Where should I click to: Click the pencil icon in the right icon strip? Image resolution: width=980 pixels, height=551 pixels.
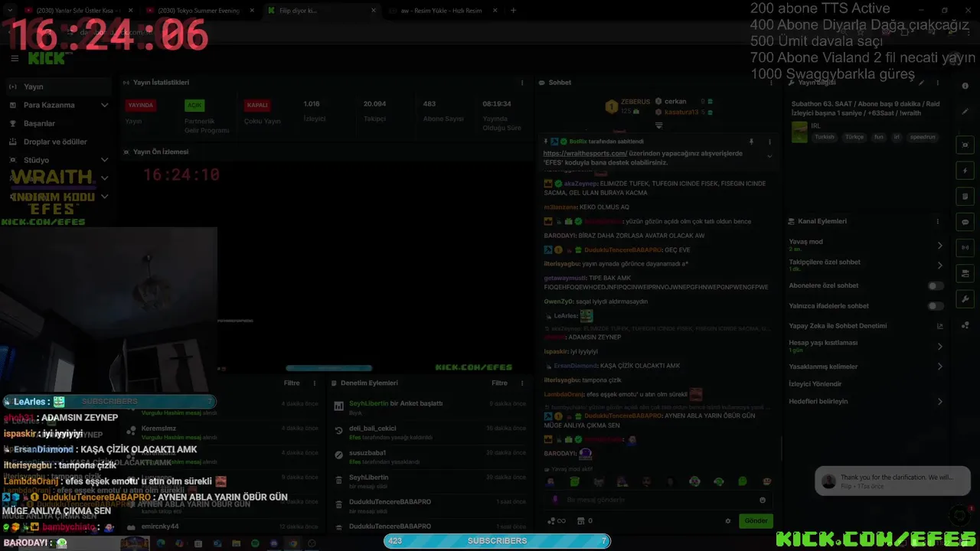(965, 112)
